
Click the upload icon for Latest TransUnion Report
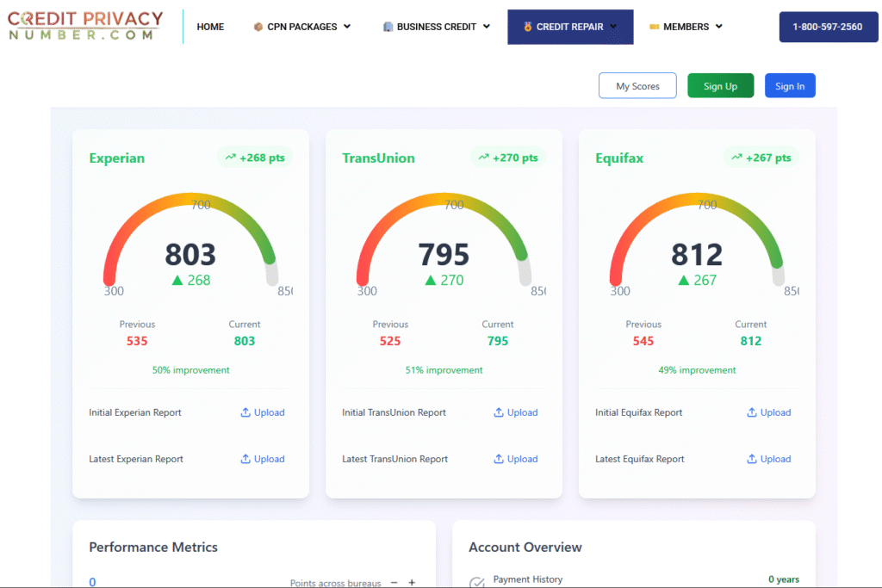click(x=499, y=459)
